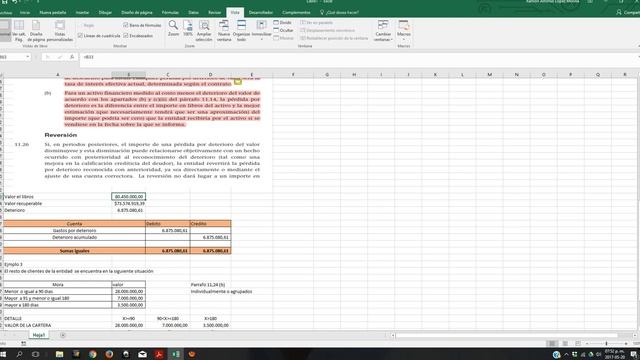Add a new sheet with the plus button
Image resolution: width=640 pixels, height=360 pixels.
63,335
